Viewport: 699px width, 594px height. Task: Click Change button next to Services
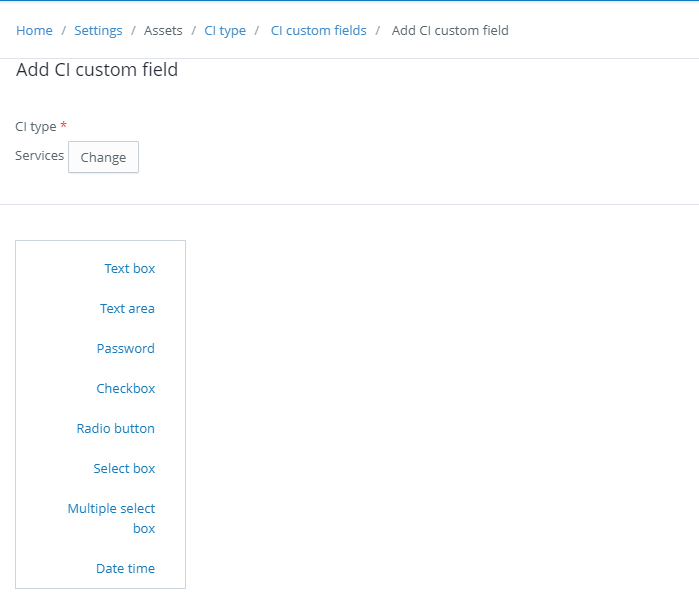coord(103,157)
